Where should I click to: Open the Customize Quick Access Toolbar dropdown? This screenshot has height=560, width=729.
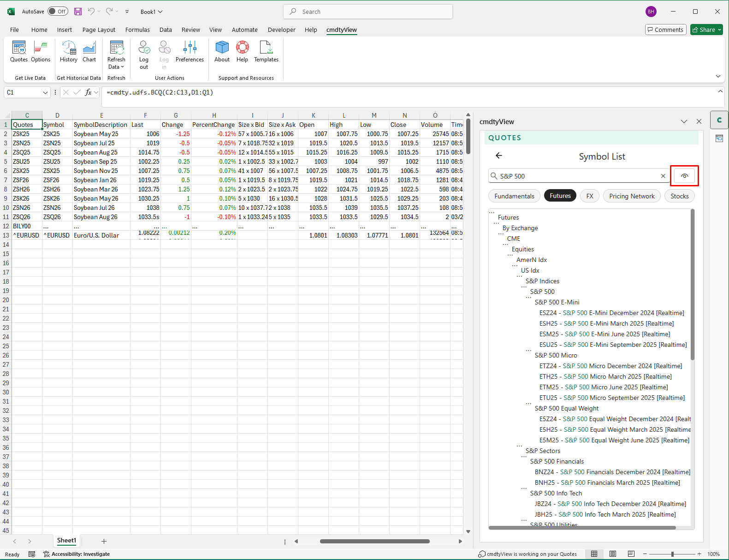(x=127, y=12)
